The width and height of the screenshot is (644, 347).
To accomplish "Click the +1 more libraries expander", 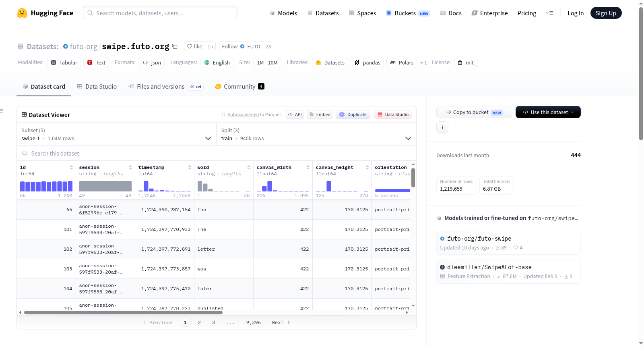I will 423,62.
